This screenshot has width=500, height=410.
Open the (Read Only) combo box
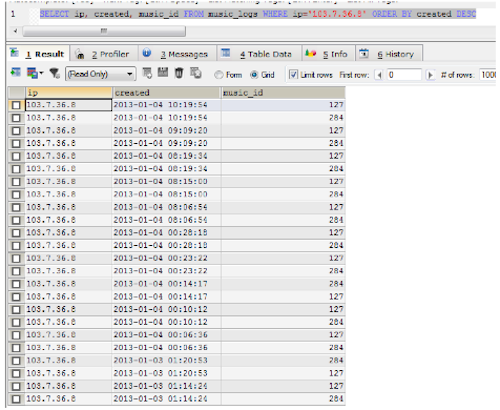coord(101,74)
